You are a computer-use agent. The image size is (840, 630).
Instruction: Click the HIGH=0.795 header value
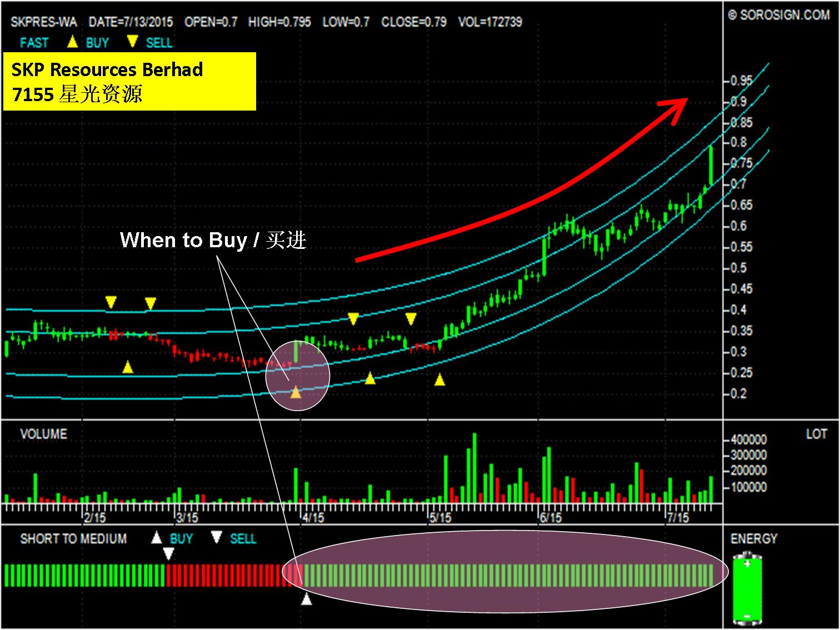279,22
